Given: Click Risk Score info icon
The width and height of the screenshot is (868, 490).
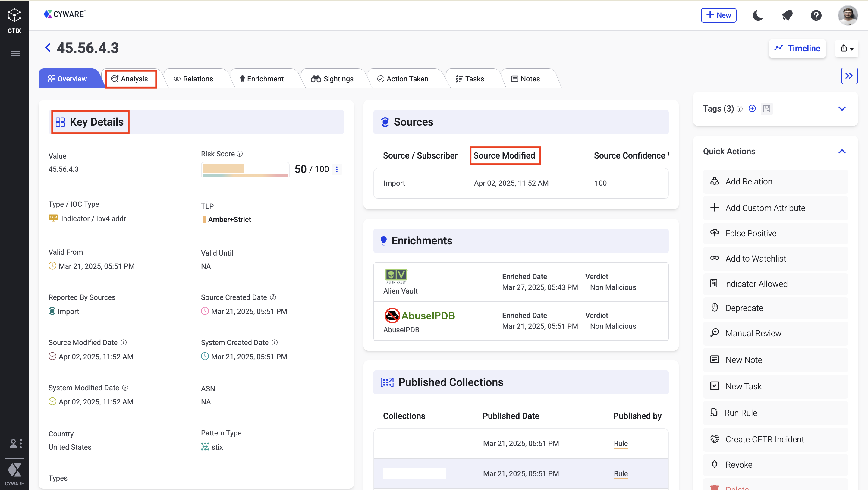Looking at the screenshot, I should pos(240,154).
